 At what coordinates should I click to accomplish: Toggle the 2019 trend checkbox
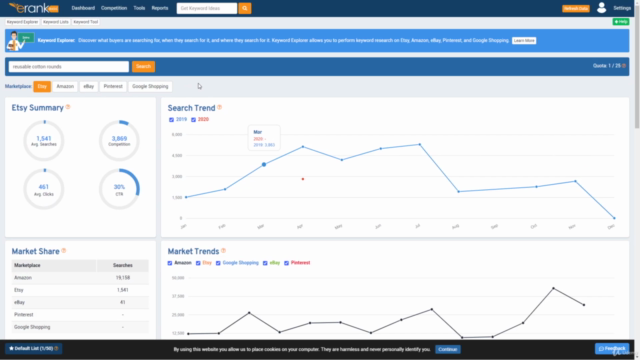point(171,120)
